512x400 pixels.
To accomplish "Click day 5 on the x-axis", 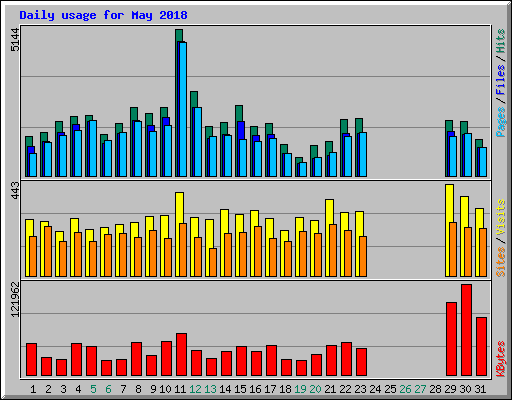I will click(93, 389).
